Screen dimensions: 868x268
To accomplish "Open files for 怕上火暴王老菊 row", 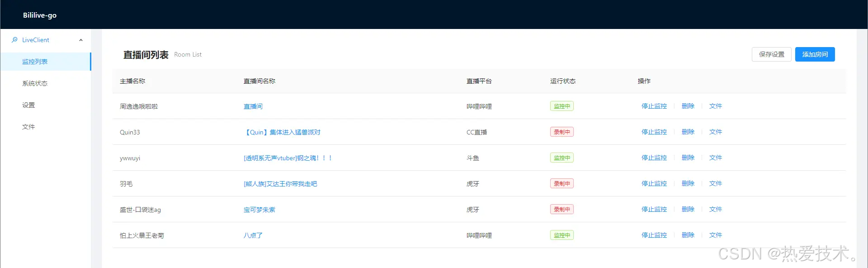I will coord(716,235).
